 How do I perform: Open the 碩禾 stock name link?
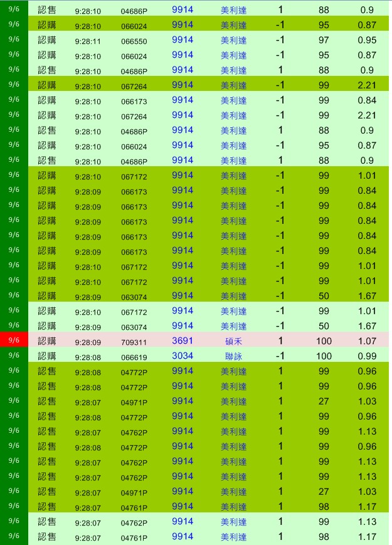[233, 341]
